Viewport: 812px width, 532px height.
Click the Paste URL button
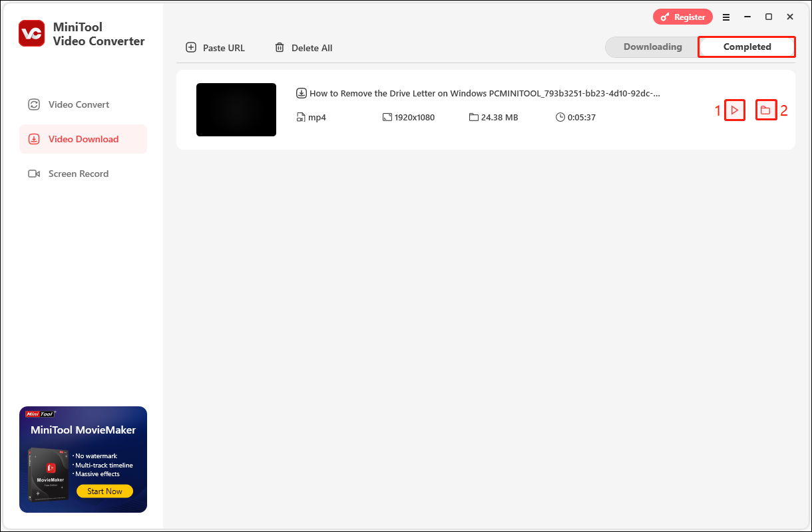(215, 48)
